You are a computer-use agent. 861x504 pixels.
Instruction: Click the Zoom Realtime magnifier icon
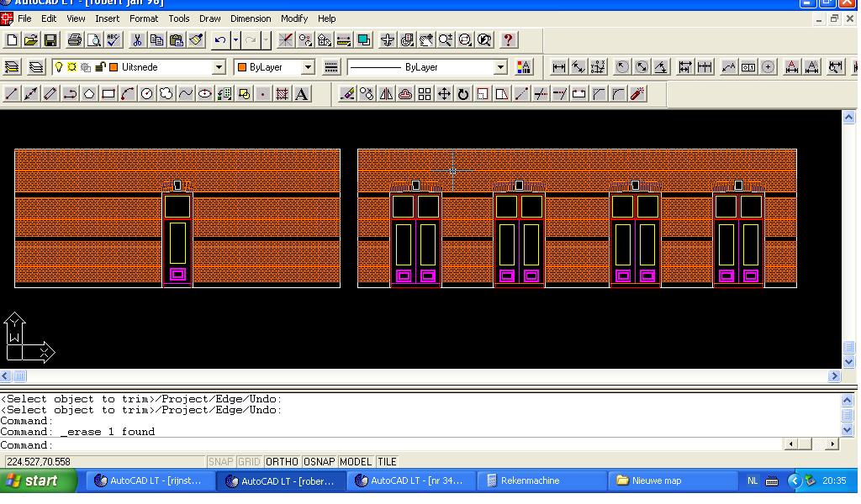click(446, 40)
